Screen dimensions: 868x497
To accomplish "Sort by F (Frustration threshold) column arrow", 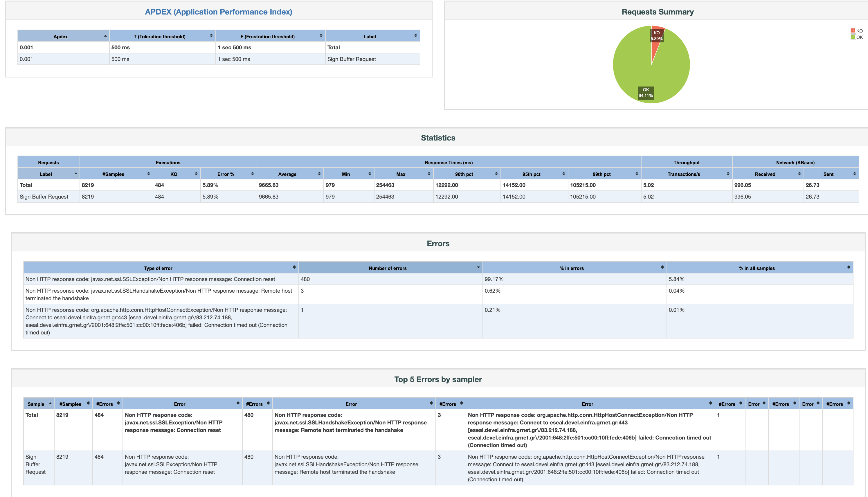I will 321,36.
